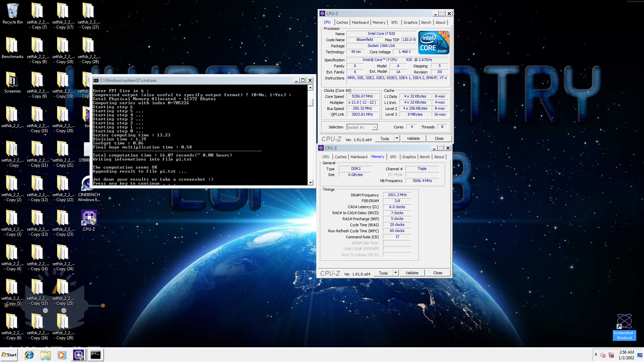The height and width of the screenshot is (362, 644).
Task: Select setfsb_2_2 - Copy (8) folder
Action: point(38,50)
